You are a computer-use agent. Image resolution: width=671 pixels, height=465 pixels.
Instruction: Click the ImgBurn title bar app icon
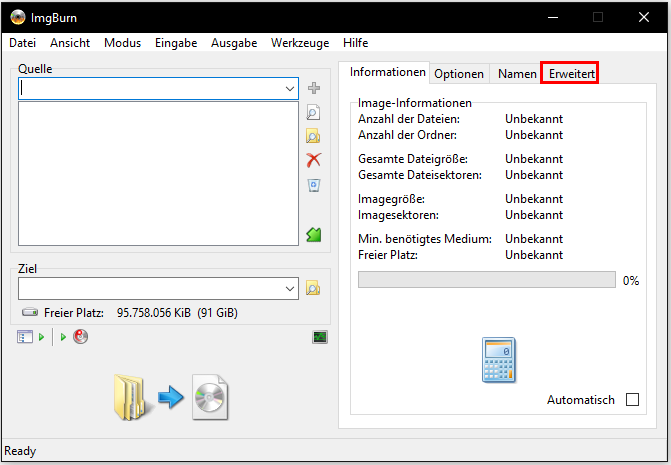[x=18, y=18]
